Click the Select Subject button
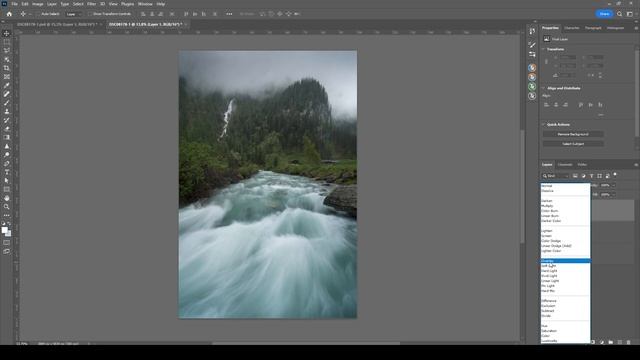This screenshot has height=360, width=640. (x=573, y=144)
